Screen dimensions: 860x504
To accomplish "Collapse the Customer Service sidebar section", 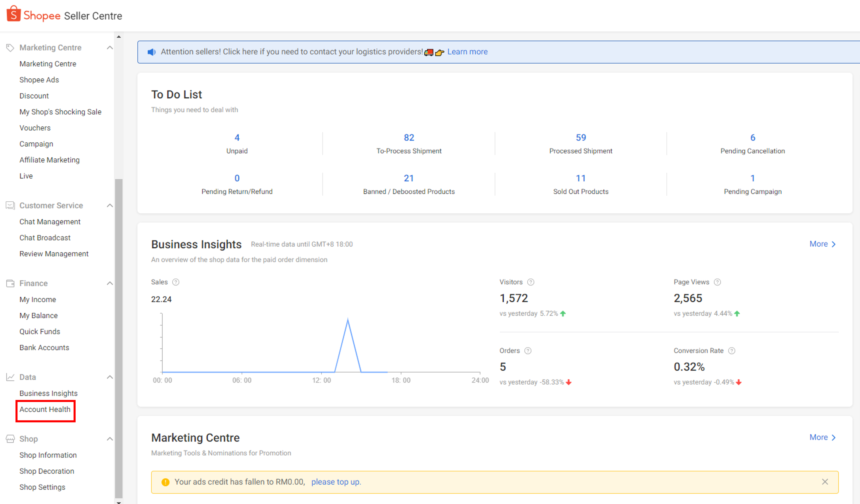I will click(110, 206).
